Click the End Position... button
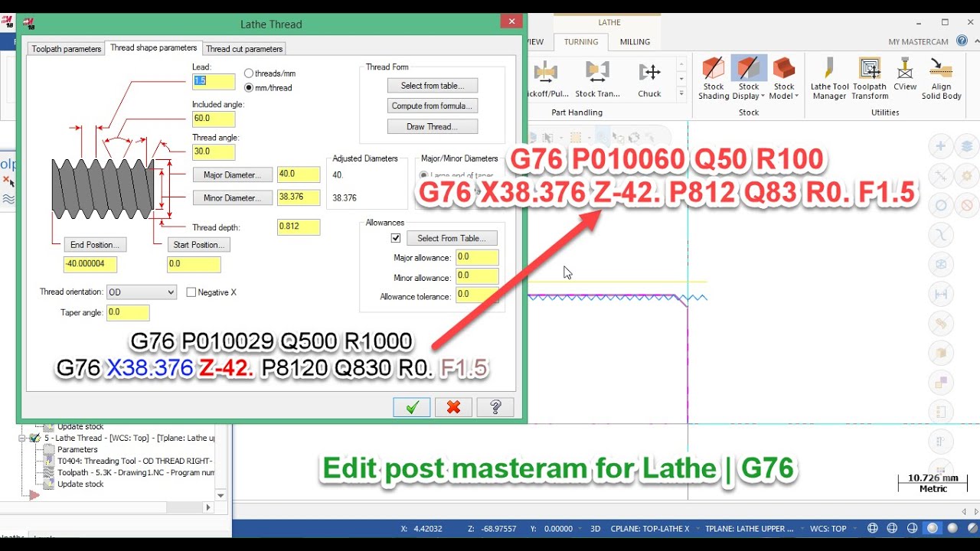Image resolution: width=980 pixels, height=551 pixels. 95,245
